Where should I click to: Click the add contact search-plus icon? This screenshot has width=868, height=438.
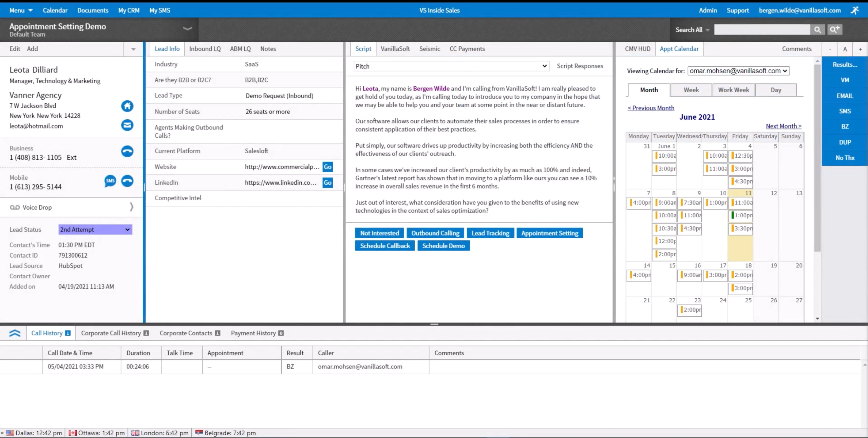click(x=834, y=30)
